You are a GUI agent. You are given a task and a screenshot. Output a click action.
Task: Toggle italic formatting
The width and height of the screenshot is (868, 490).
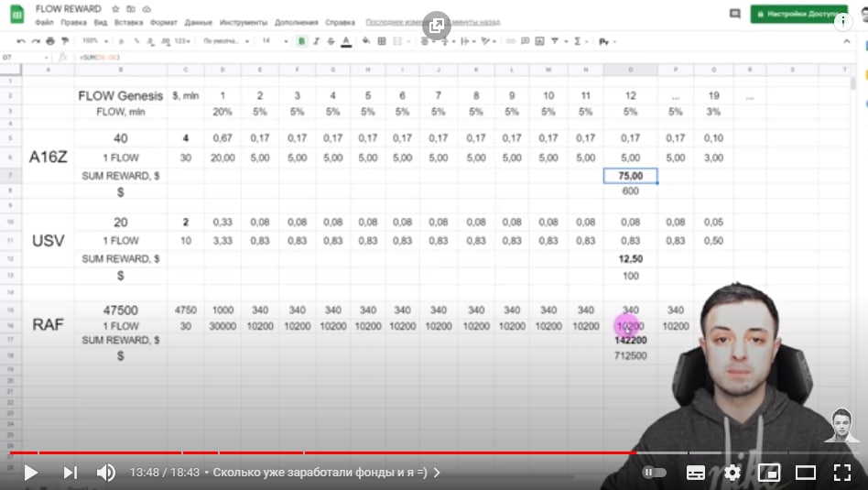coord(316,41)
